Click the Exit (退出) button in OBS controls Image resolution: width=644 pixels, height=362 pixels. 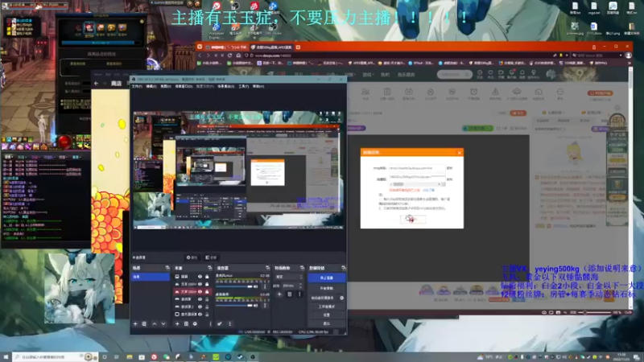[327, 324]
